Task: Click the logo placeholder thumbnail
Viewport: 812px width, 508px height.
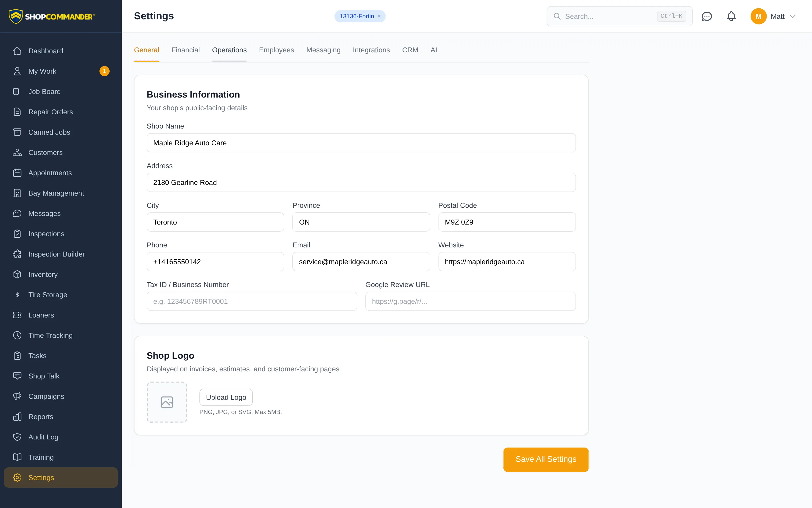Action: tap(167, 402)
